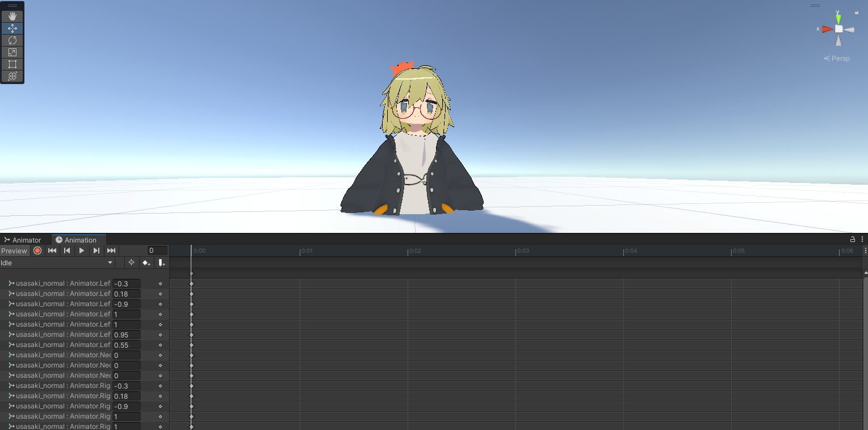Toggle animation recording with the red record button
Image resolution: width=868 pixels, height=430 pixels.
(x=37, y=251)
